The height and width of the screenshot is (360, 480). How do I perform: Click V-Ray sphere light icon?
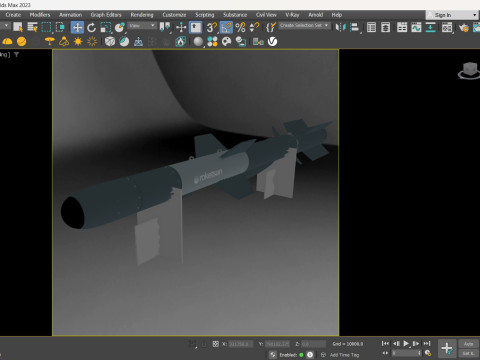click(x=22, y=41)
